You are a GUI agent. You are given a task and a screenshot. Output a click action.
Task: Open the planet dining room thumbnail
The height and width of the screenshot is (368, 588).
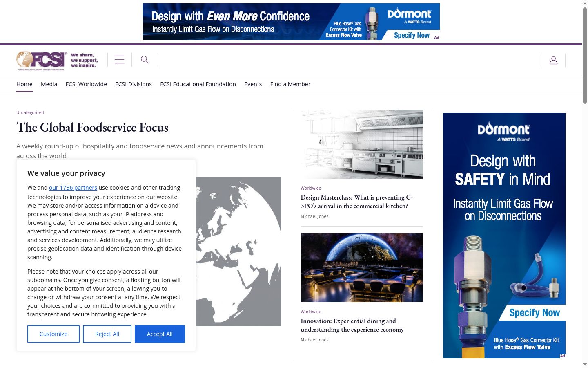362,267
